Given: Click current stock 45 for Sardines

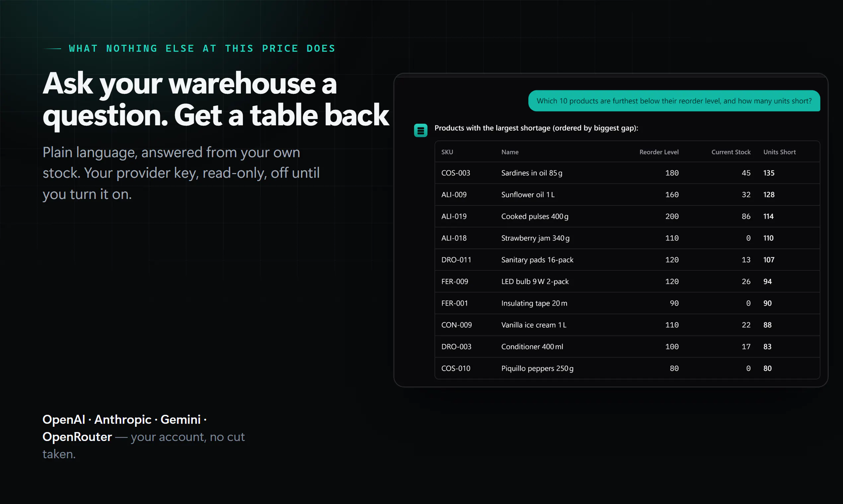Looking at the screenshot, I should [746, 173].
